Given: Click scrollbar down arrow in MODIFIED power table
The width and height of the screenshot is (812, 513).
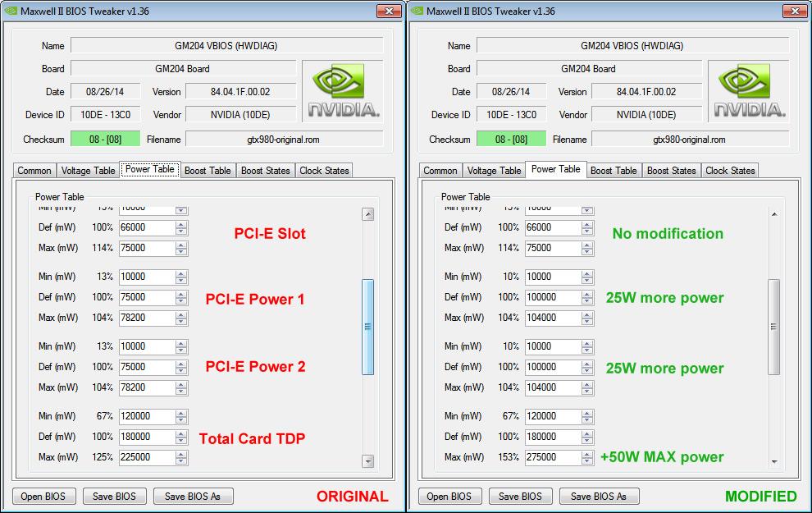Looking at the screenshot, I should click(x=774, y=460).
